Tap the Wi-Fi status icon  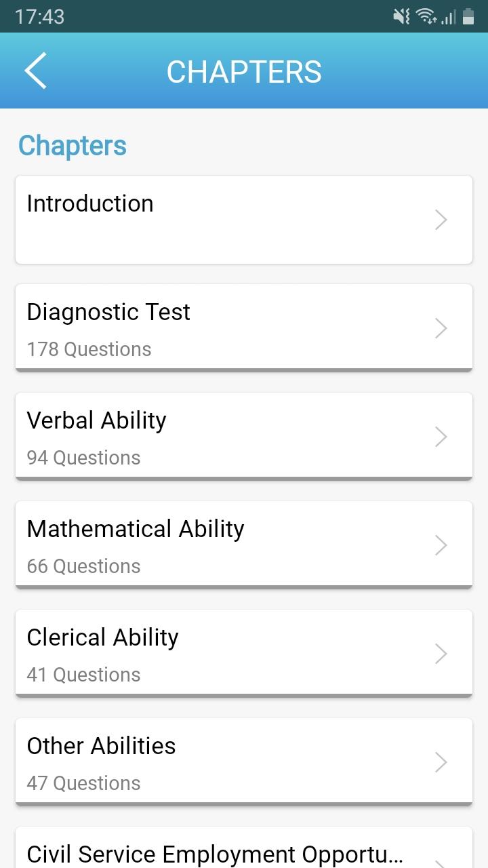[426, 16]
